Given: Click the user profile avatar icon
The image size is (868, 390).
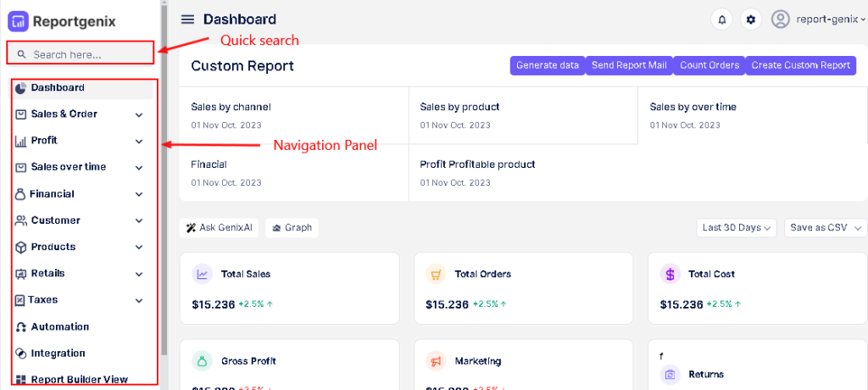Looking at the screenshot, I should tap(781, 19).
